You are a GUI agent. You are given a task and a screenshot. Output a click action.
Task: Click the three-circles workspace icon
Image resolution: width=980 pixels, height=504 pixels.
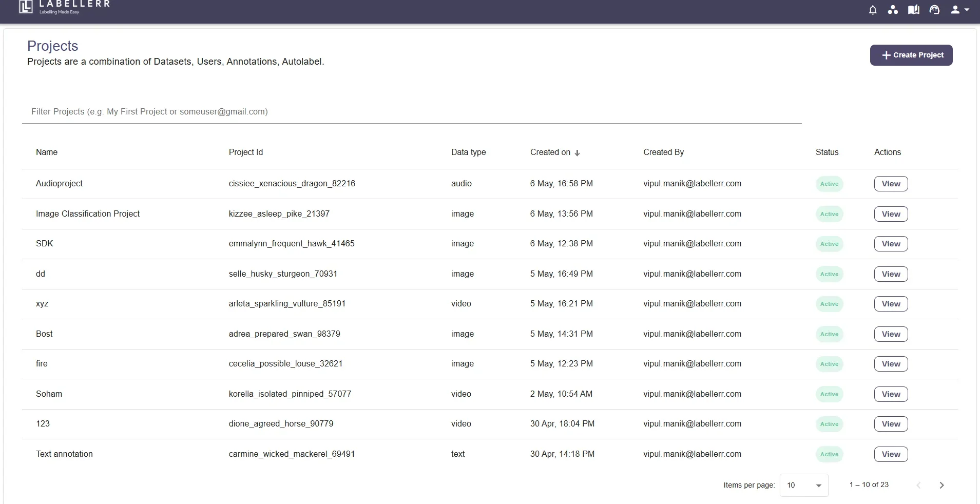coord(893,10)
